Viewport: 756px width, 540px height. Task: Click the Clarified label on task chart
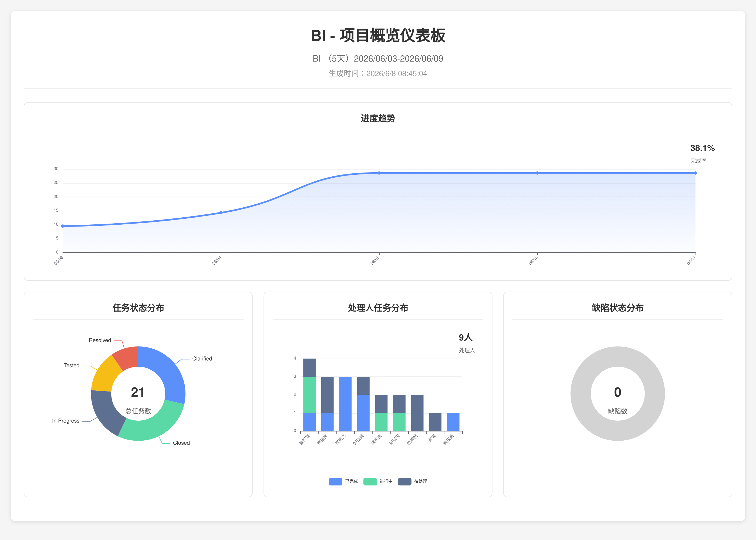click(202, 359)
